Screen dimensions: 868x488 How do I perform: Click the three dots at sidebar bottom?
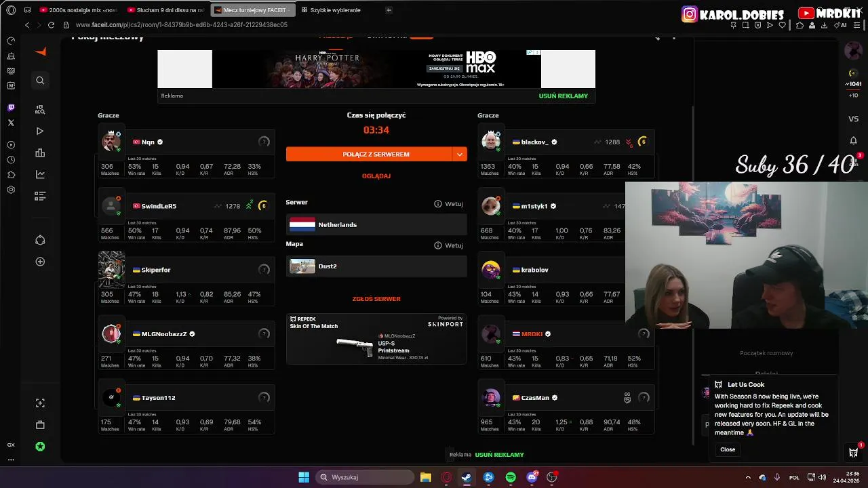11,460
